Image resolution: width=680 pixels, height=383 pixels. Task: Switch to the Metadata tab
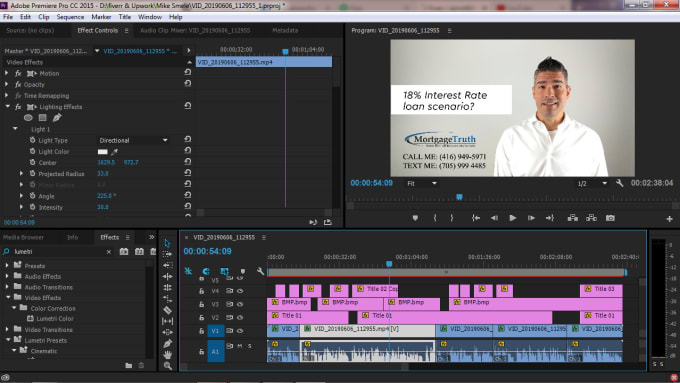point(285,30)
